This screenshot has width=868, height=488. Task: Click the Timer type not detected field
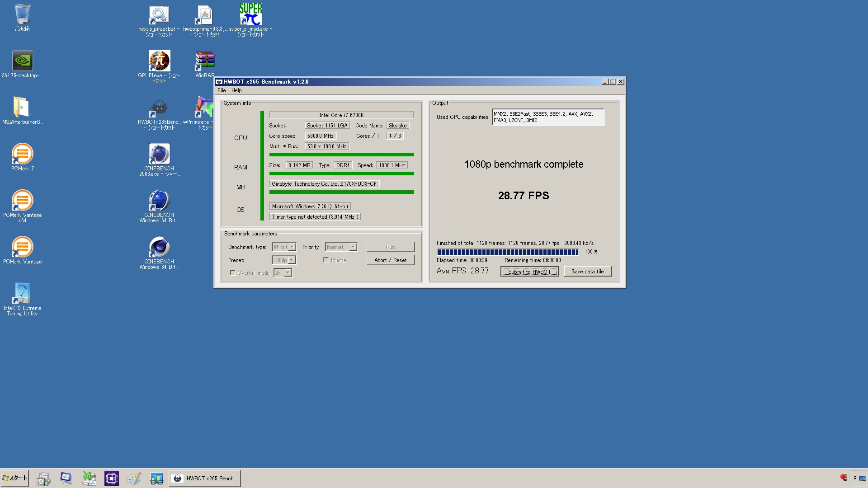(x=315, y=217)
